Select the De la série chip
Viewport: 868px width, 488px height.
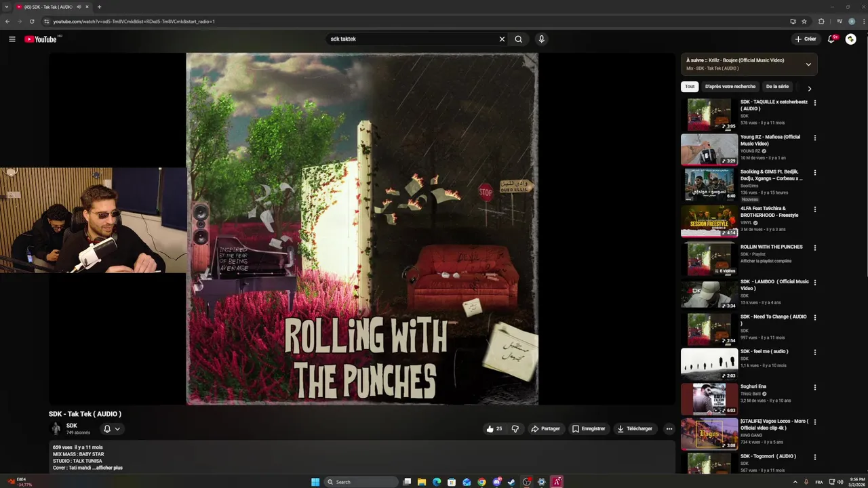click(777, 87)
